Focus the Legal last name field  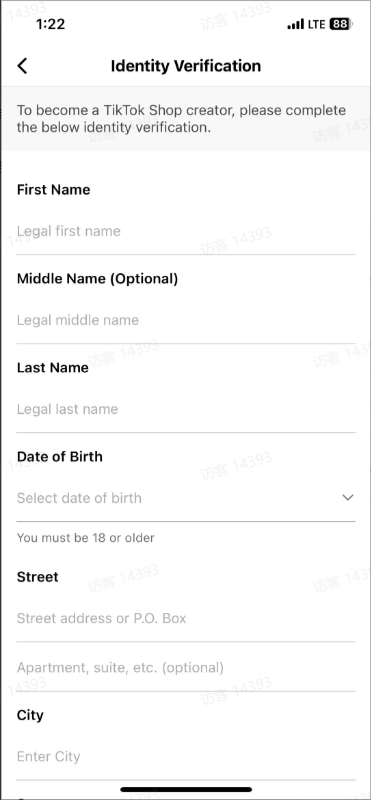(x=186, y=409)
